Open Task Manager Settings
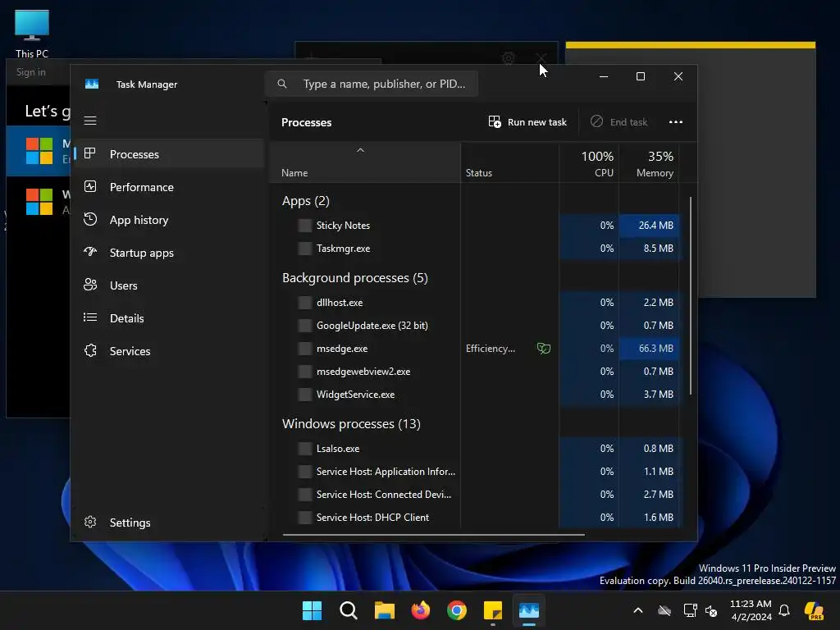Viewport: 840px width, 630px height. (x=169, y=523)
